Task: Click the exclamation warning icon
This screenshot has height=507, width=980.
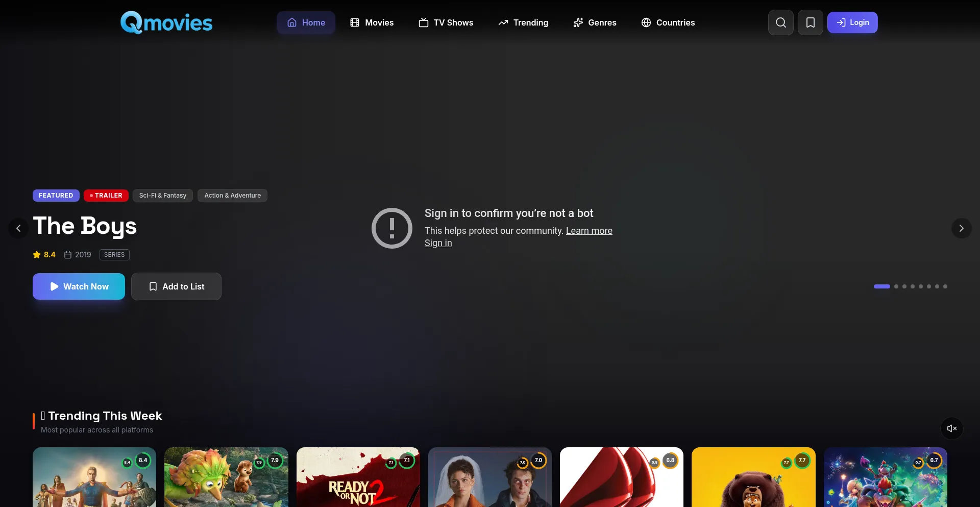Action: 392,228
